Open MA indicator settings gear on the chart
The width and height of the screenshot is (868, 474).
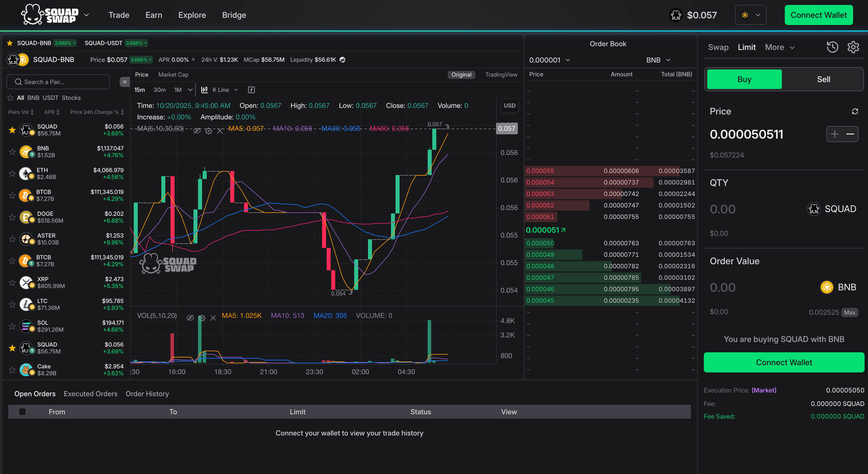tap(208, 131)
